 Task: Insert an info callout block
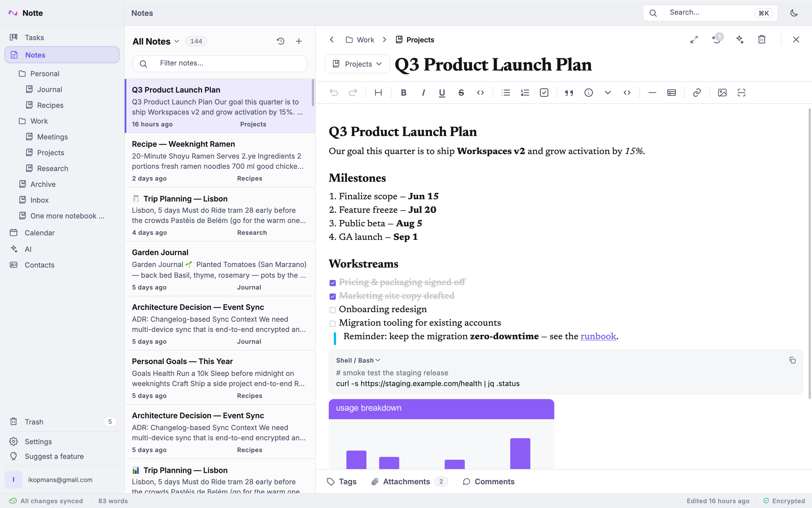pos(588,92)
